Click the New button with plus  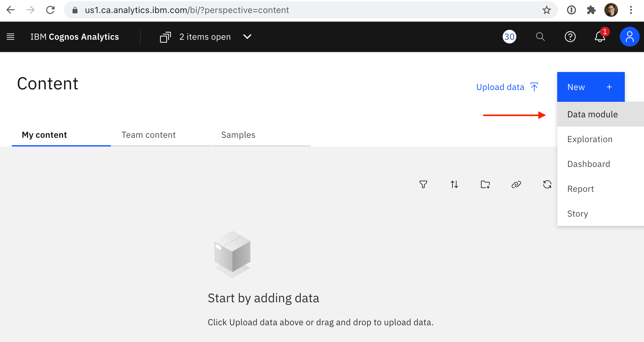pos(590,87)
